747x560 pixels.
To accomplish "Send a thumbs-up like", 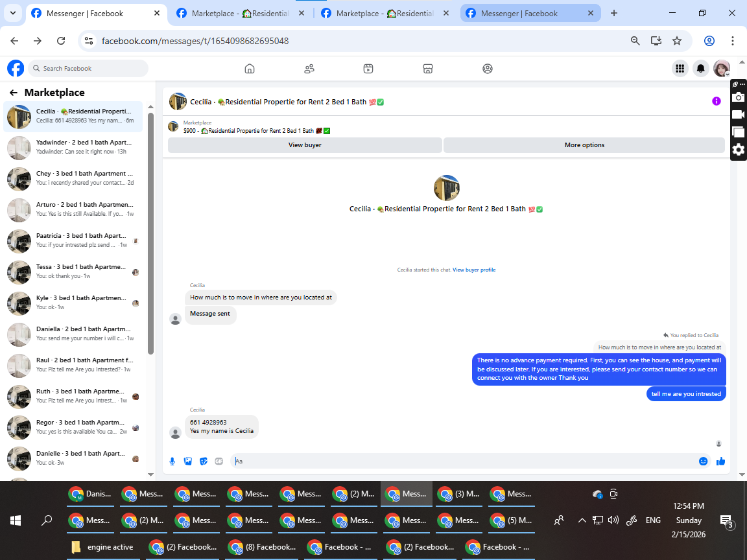I will [720, 461].
